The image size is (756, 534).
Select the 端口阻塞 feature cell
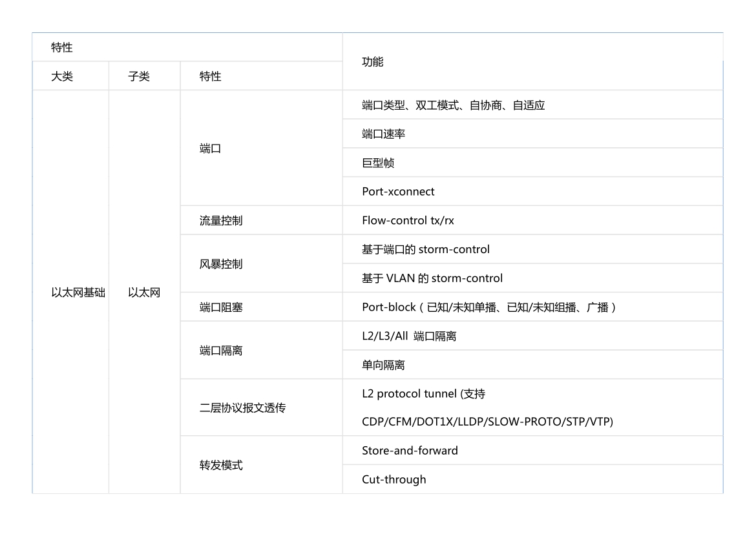point(261,307)
